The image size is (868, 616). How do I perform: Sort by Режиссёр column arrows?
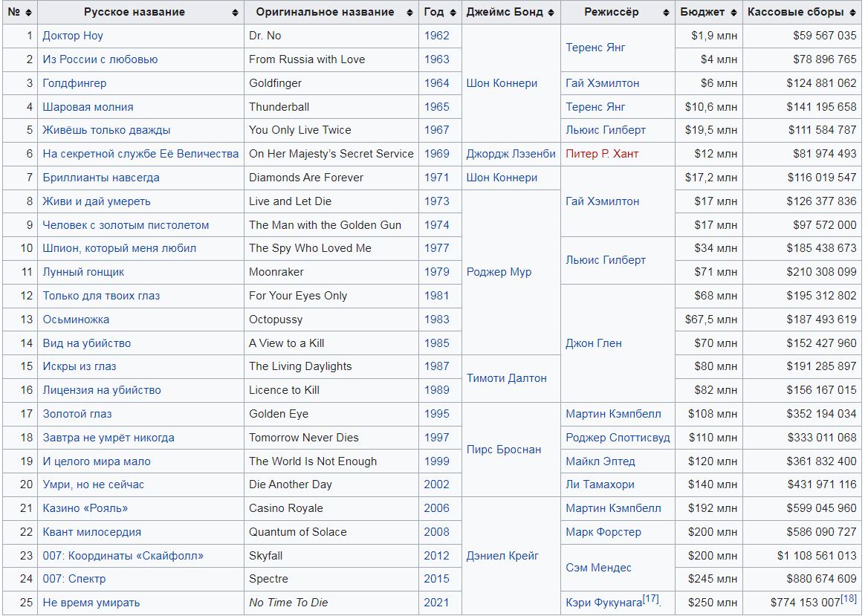(x=666, y=13)
